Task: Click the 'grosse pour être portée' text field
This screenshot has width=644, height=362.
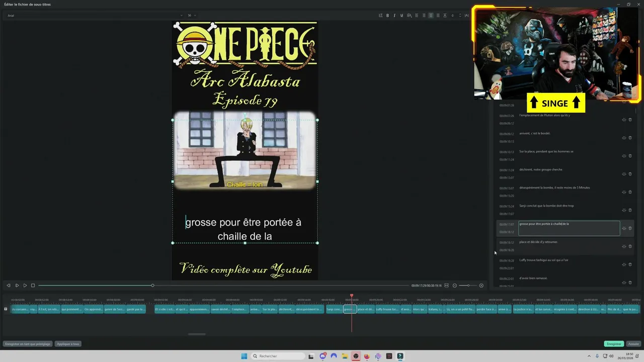Action: pyautogui.click(x=569, y=228)
